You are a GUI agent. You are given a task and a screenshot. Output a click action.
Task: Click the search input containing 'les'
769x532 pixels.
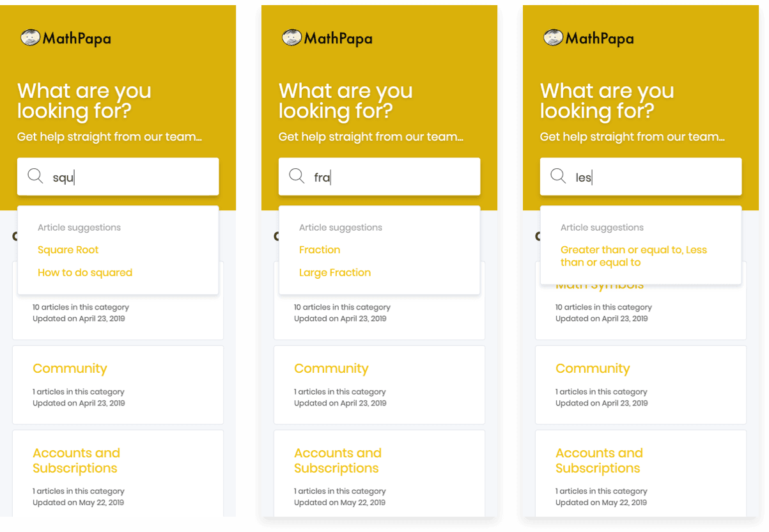tap(641, 176)
